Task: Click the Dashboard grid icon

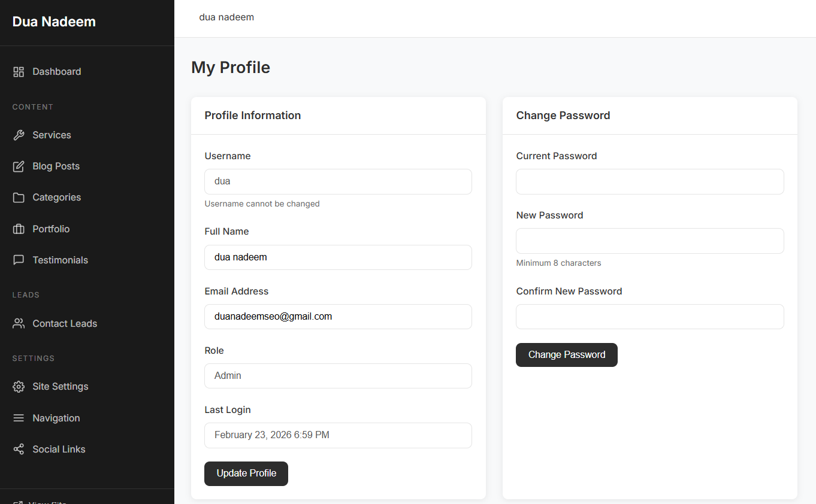Action: (19, 72)
